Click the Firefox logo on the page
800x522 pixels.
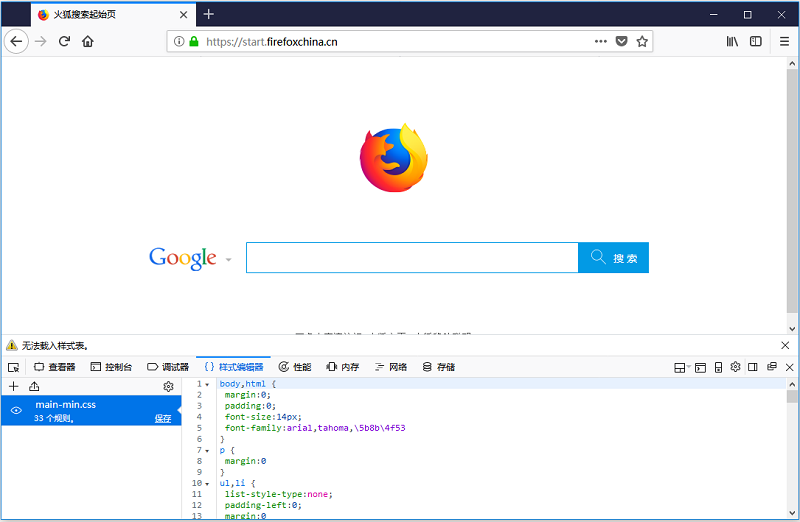pyautogui.click(x=393, y=158)
